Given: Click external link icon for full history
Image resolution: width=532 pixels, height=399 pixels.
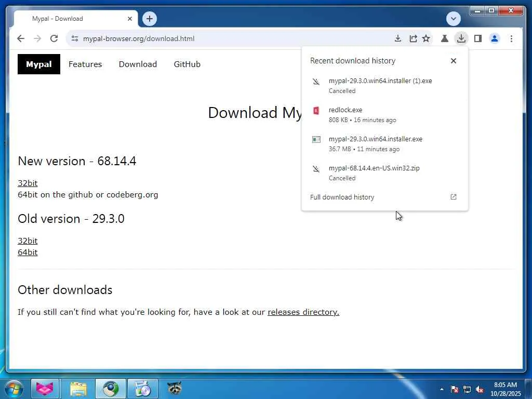Looking at the screenshot, I should click(453, 197).
